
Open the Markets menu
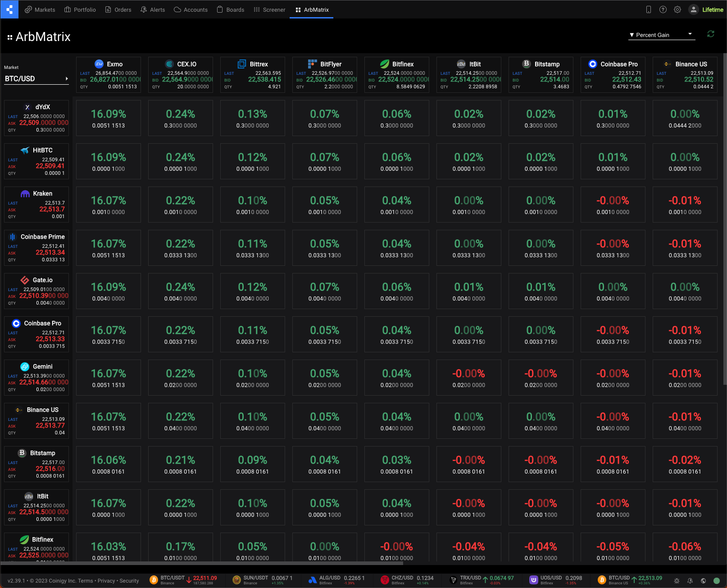[40, 9]
